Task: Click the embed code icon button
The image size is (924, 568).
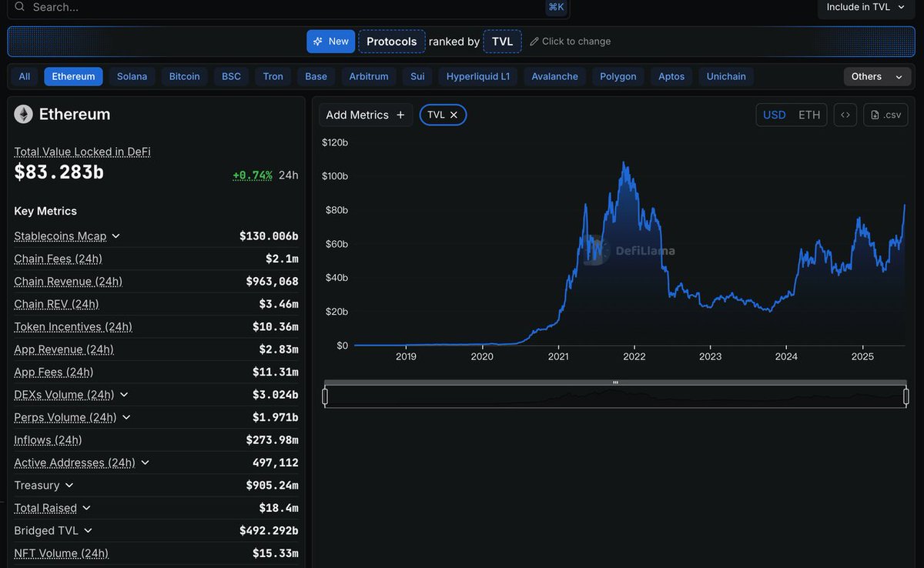Action: [x=845, y=115]
